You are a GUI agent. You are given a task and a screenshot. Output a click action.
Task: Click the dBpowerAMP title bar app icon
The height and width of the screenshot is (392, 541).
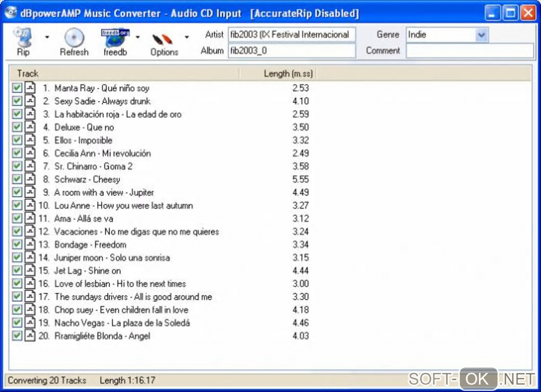tap(11, 13)
